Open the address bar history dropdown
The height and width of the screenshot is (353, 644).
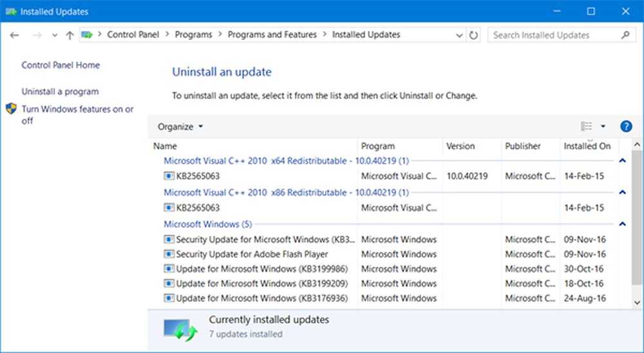459,35
